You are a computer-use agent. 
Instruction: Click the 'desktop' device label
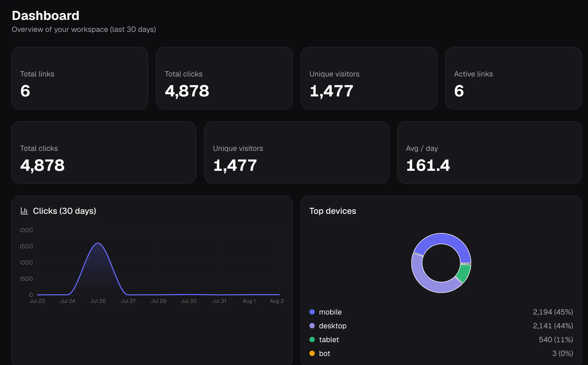pyautogui.click(x=333, y=326)
